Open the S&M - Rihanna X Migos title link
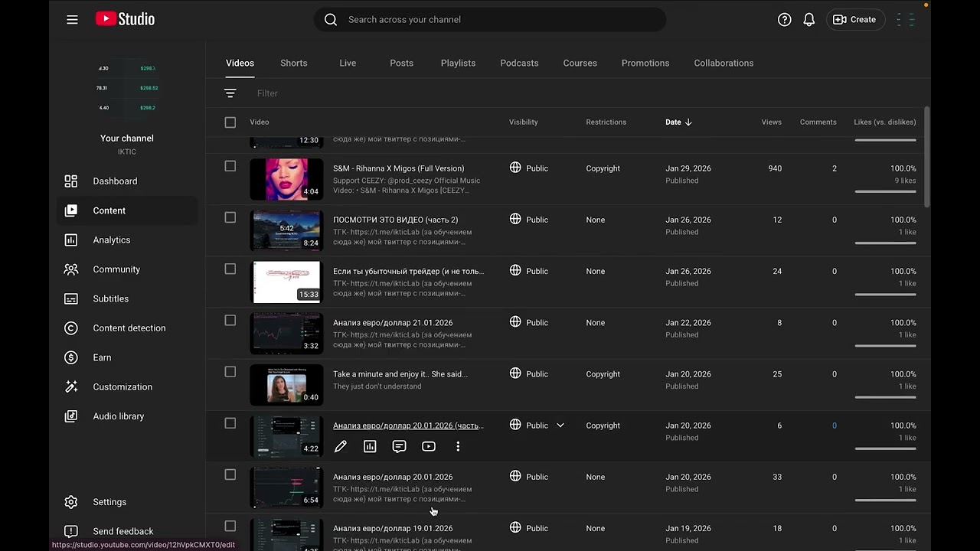 pyautogui.click(x=398, y=168)
